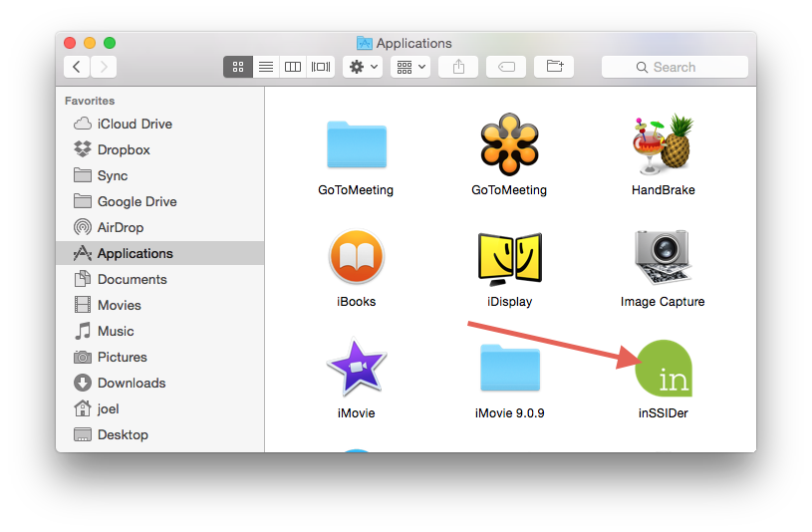This screenshot has width=812, height=532.
Task: Click the Image Capture name label
Action: pyautogui.click(x=663, y=302)
